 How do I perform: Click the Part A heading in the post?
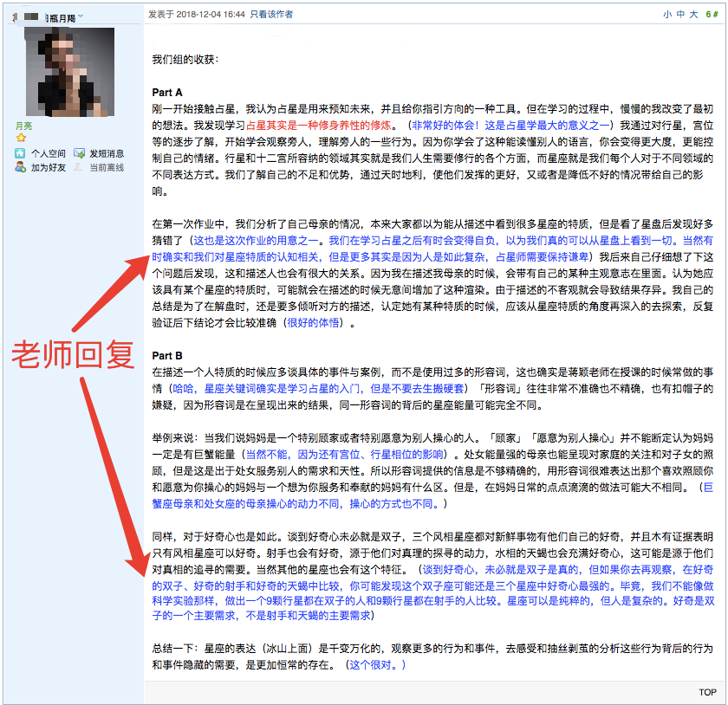(x=167, y=92)
